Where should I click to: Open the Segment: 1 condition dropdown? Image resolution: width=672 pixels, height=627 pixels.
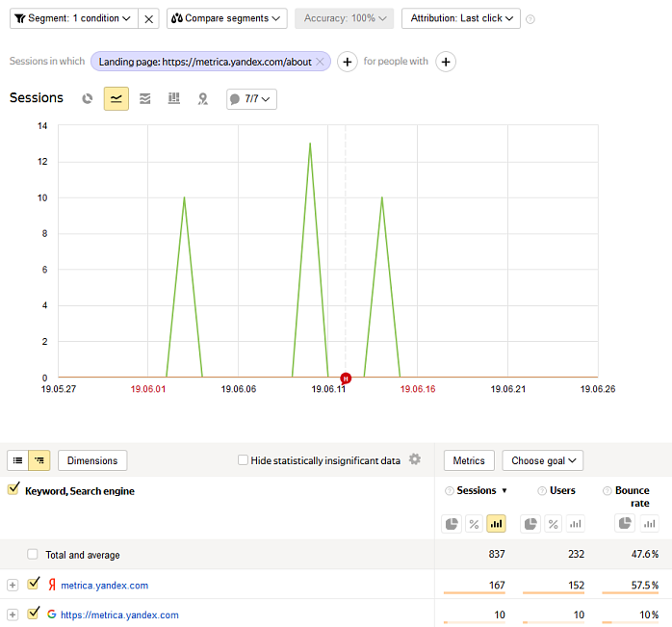point(70,18)
